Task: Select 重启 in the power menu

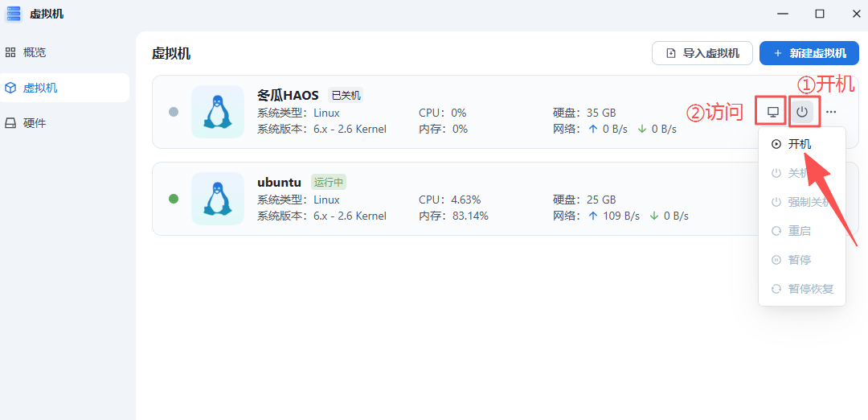Action: [799, 231]
